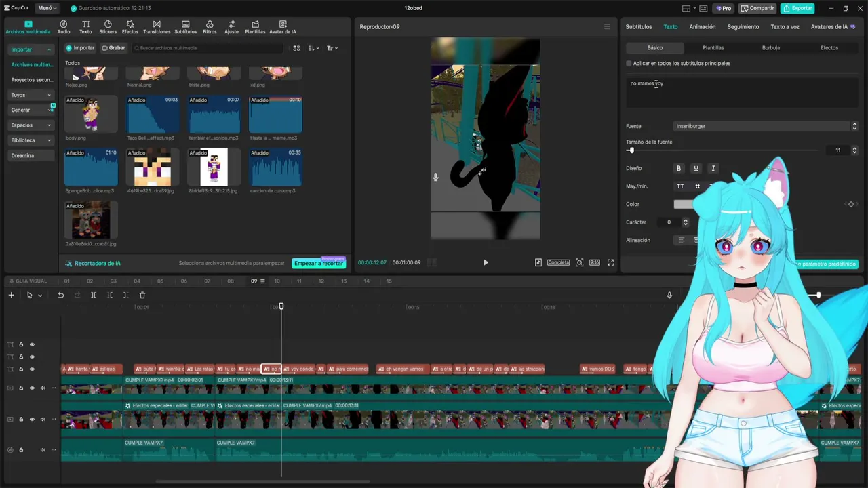Click Empezar a recortar button
The height and width of the screenshot is (488, 868).
pos(319,263)
